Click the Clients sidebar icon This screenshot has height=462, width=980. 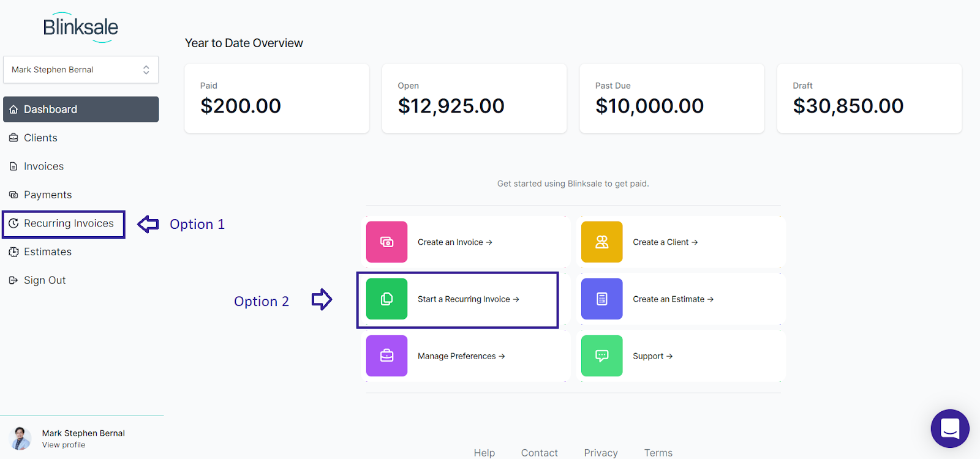[13, 138]
